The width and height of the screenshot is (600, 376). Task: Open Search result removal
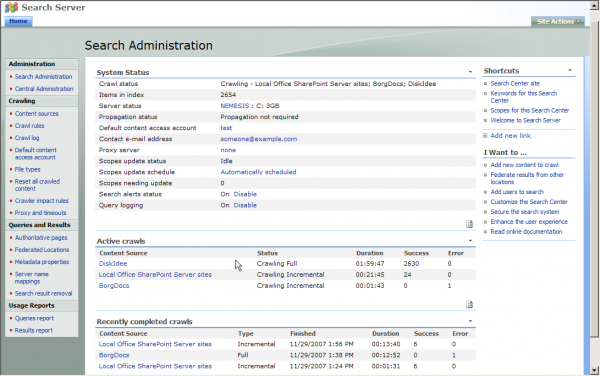click(x=43, y=293)
